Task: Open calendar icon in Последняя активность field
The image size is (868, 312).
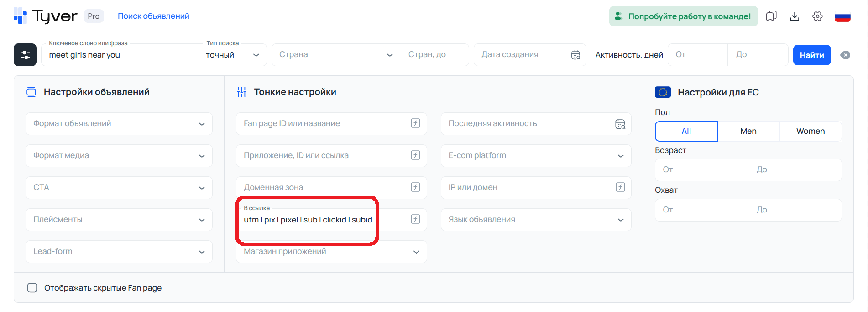Action: coord(620,124)
